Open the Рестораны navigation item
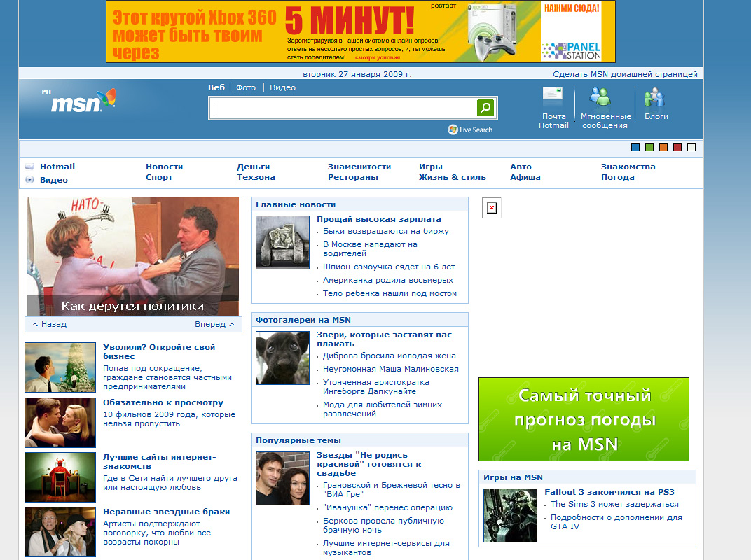This screenshot has height=560, width=751. [353, 177]
